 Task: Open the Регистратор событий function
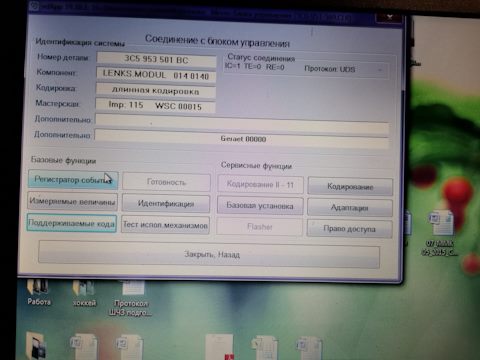pyautogui.click(x=73, y=180)
